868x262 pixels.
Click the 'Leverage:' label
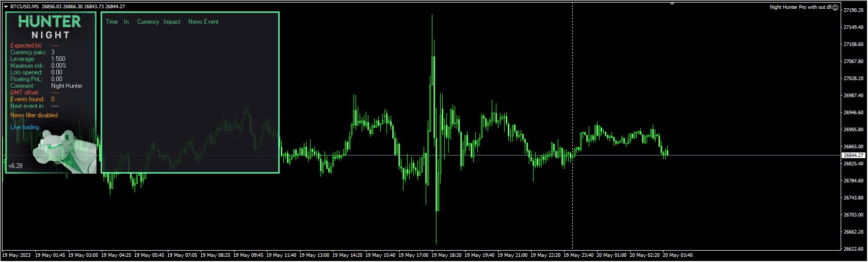pyautogui.click(x=23, y=59)
